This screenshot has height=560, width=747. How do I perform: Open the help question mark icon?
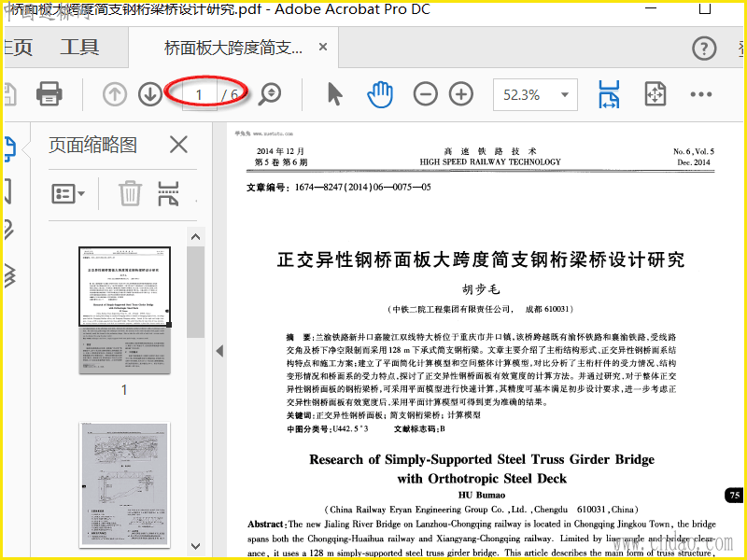pyautogui.click(x=704, y=49)
